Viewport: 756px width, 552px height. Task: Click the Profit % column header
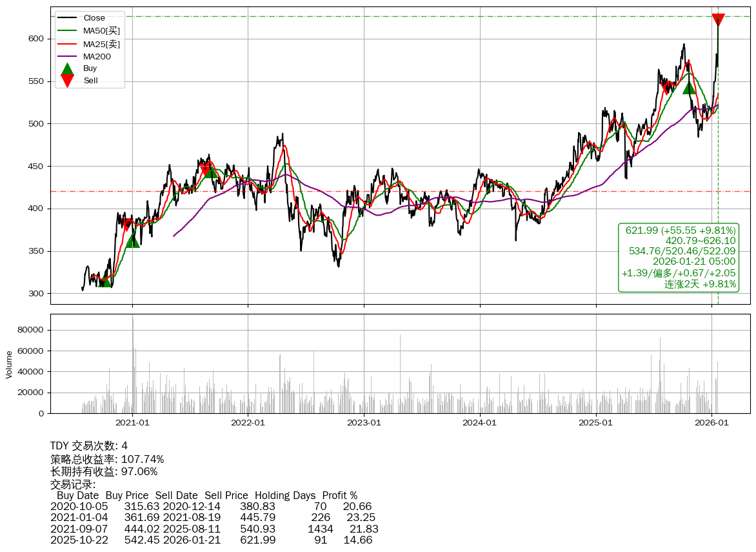(339, 495)
